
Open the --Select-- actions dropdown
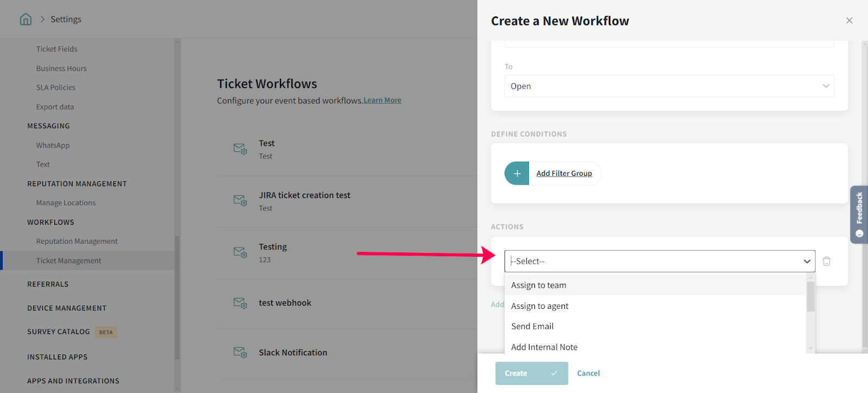pos(659,261)
